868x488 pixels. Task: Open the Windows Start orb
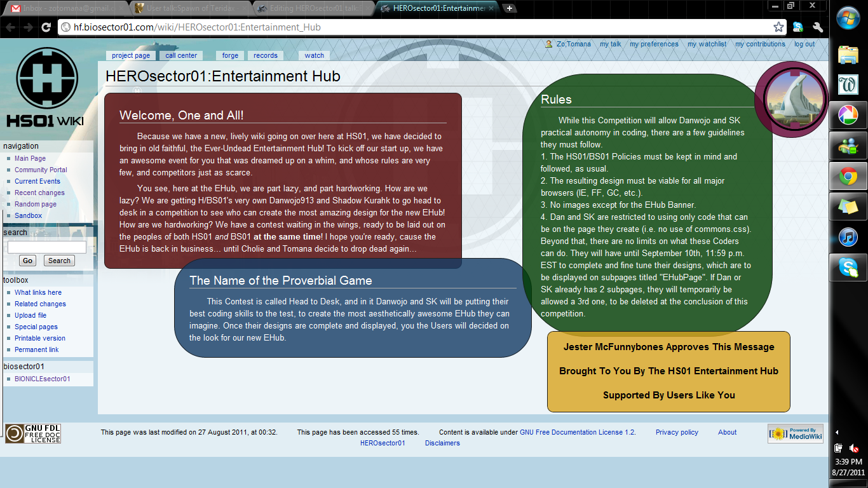pyautogui.click(x=848, y=18)
